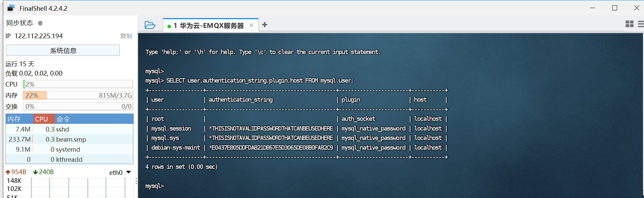Sort processes by 内存 column
The image size is (644, 198).
19,119
